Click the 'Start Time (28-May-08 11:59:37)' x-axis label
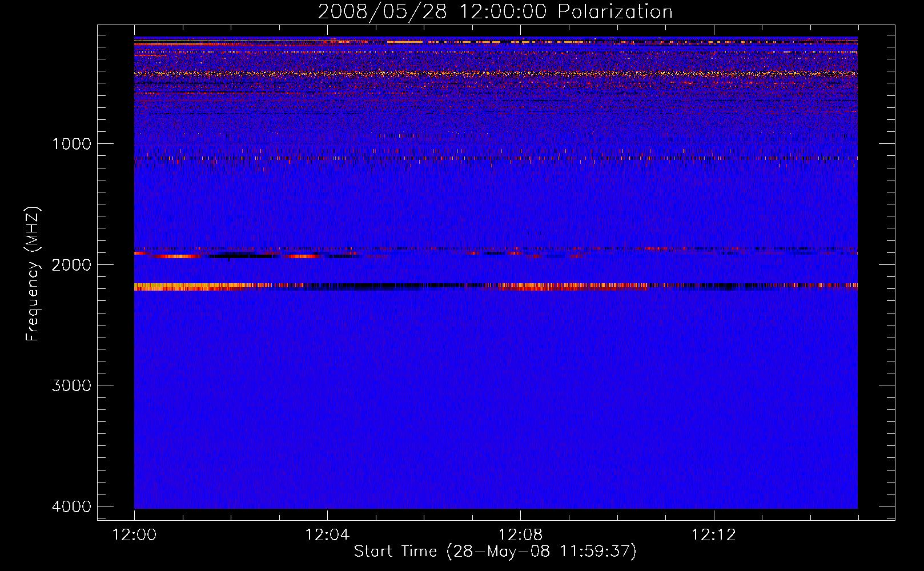This screenshot has width=924, height=571. [495, 552]
